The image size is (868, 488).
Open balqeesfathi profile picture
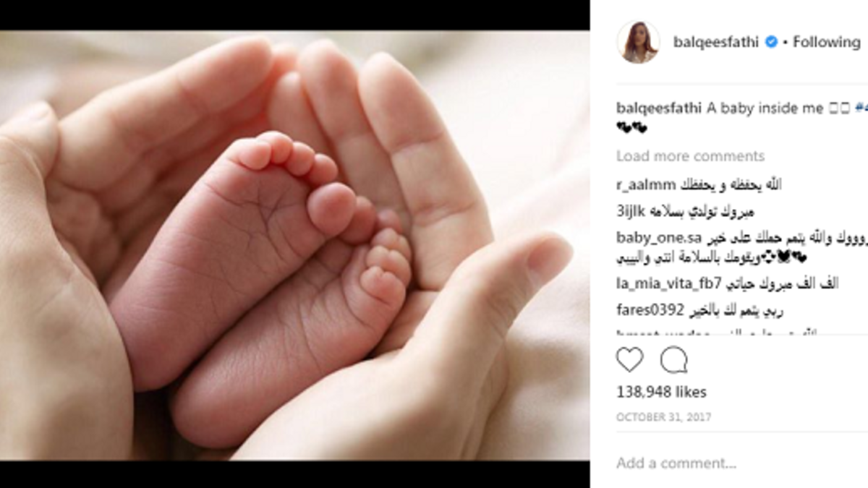click(x=638, y=42)
